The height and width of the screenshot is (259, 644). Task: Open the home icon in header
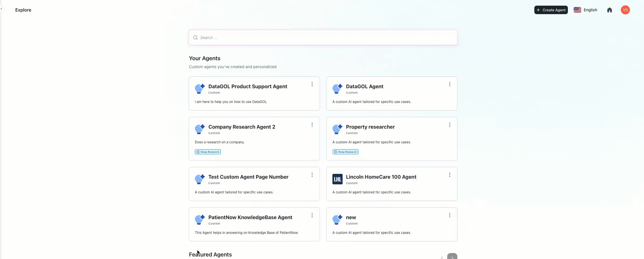(x=609, y=10)
